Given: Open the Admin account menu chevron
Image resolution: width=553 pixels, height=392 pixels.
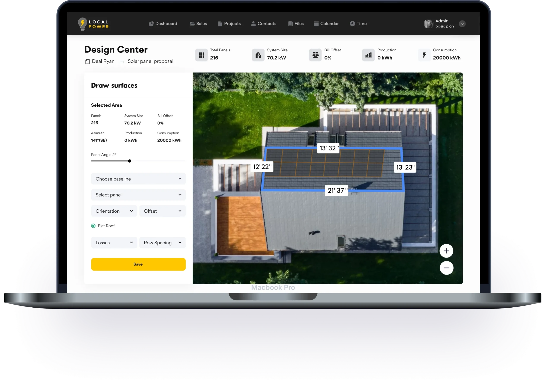Looking at the screenshot, I should (x=462, y=24).
